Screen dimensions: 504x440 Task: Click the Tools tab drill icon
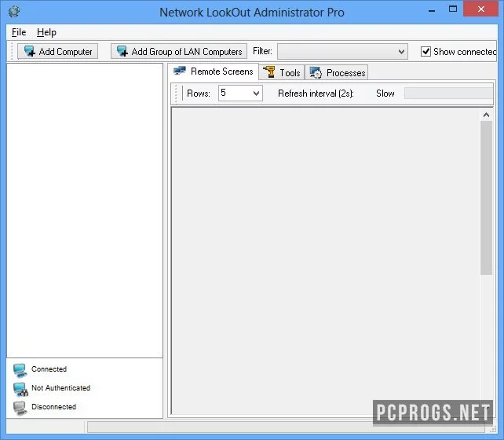point(269,72)
